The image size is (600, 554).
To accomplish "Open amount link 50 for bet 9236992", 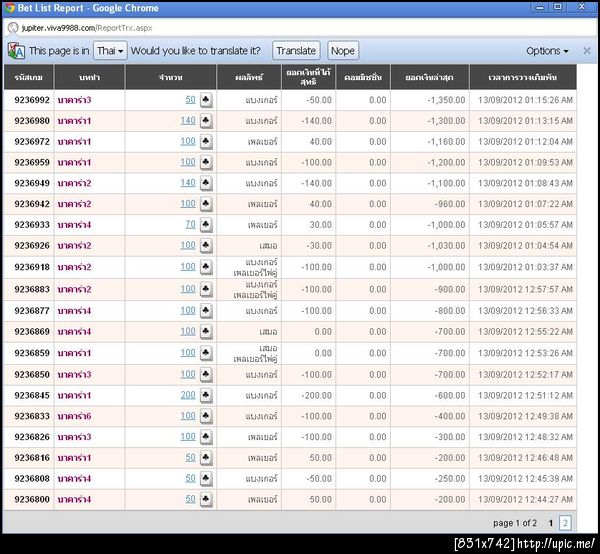I will point(191,100).
